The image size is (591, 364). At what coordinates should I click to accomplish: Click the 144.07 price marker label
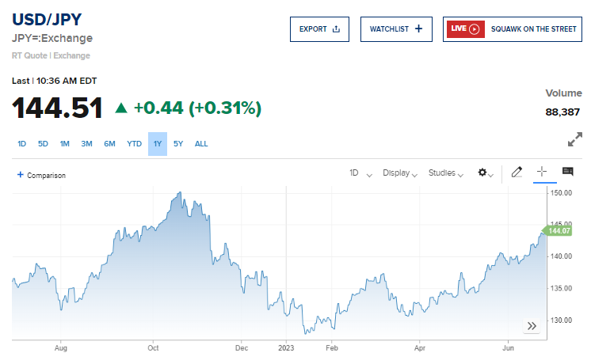[557, 231]
